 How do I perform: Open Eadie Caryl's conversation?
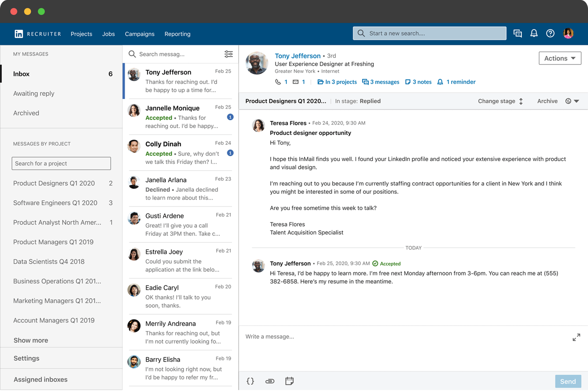181,296
